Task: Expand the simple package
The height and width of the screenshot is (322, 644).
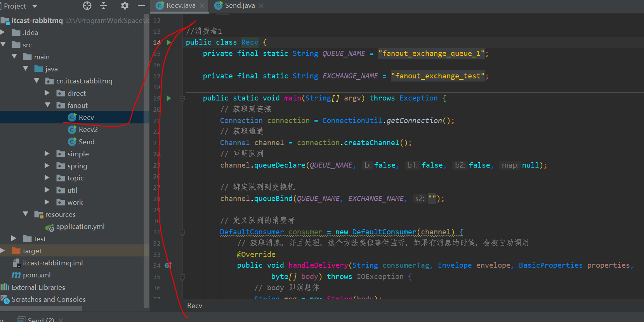Action: [x=47, y=154]
